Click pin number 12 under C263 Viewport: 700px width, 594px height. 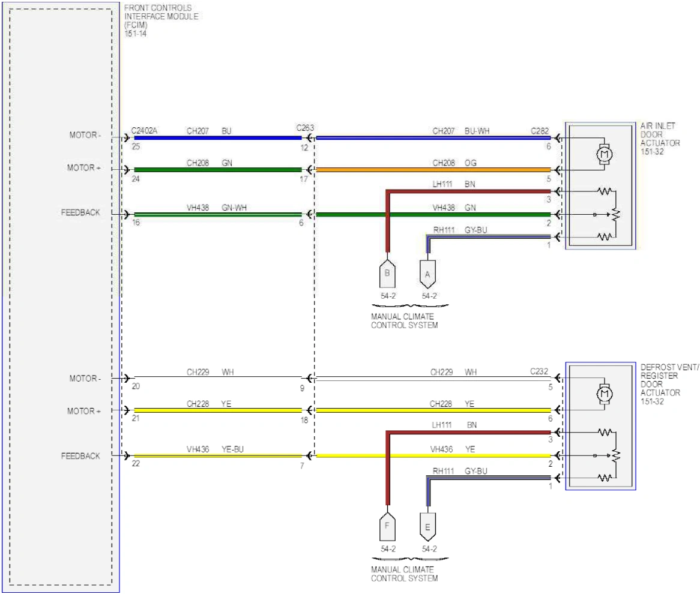point(304,148)
